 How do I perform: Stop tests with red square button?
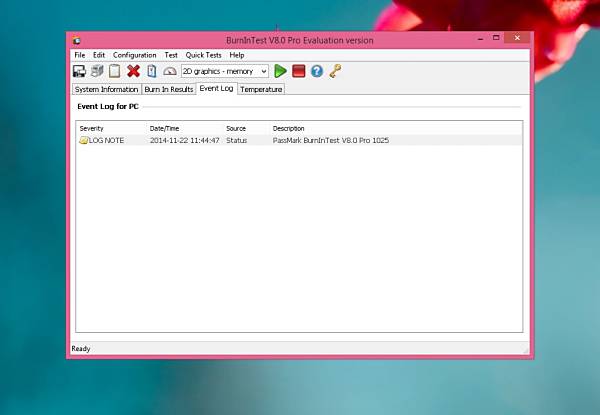tap(298, 71)
